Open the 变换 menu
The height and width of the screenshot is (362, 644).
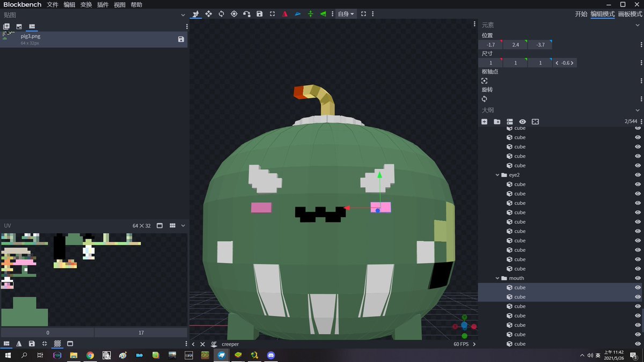coord(86,4)
